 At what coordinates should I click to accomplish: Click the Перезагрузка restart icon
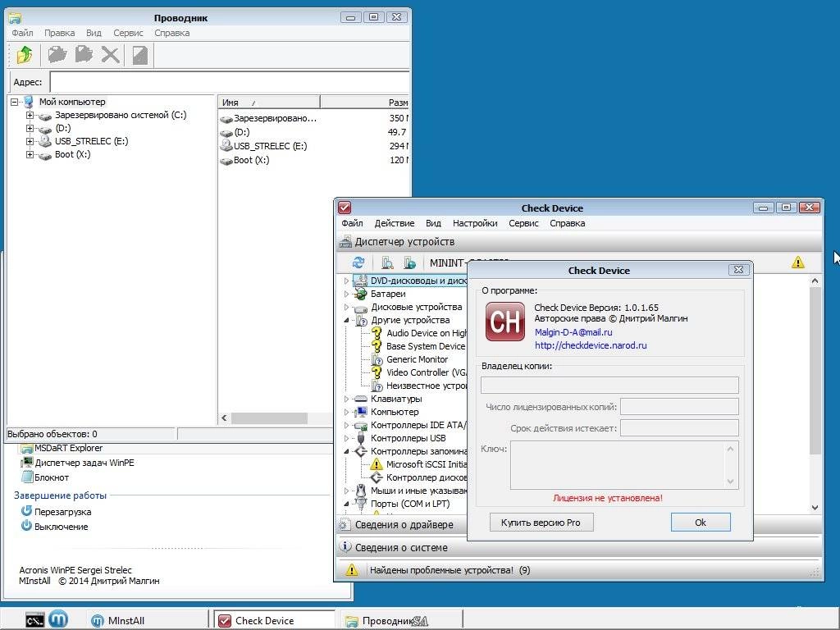tap(26, 511)
